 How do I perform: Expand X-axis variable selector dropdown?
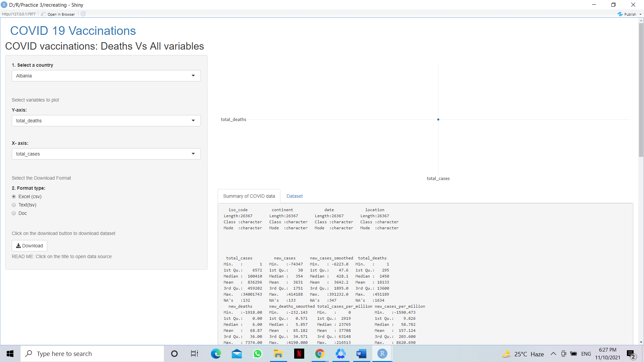pos(193,154)
